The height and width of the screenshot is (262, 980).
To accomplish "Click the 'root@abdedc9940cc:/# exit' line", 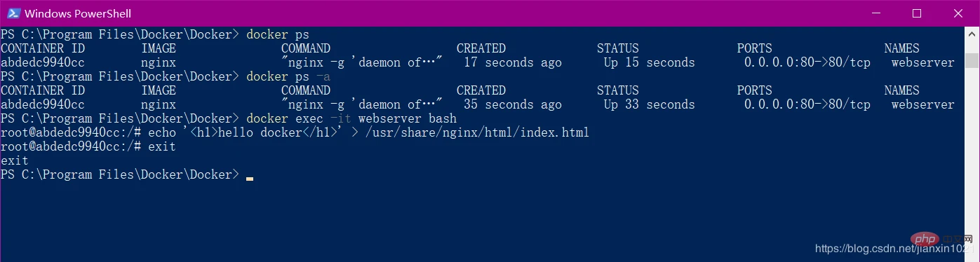I will (x=88, y=146).
